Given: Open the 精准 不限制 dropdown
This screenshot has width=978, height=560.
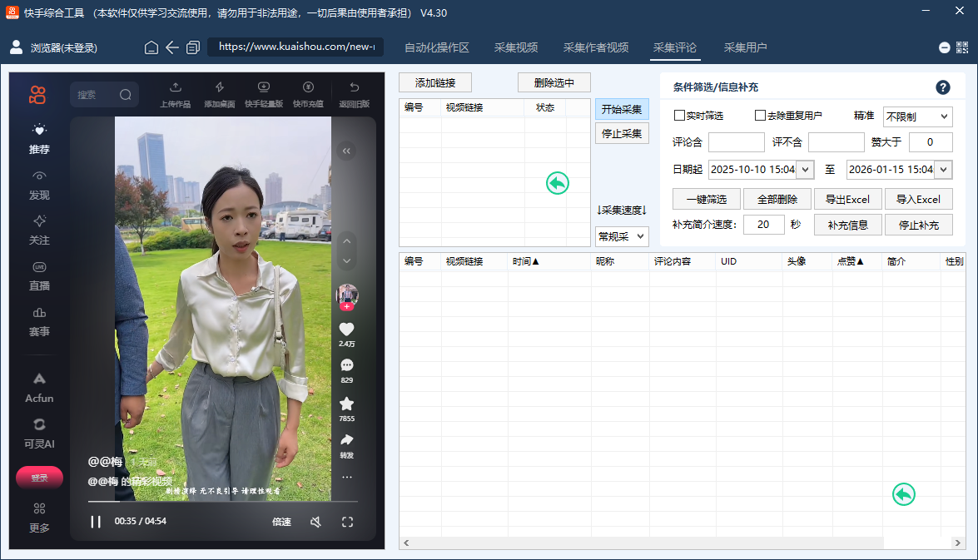Looking at the screenshot, I should tap(916, 116).
